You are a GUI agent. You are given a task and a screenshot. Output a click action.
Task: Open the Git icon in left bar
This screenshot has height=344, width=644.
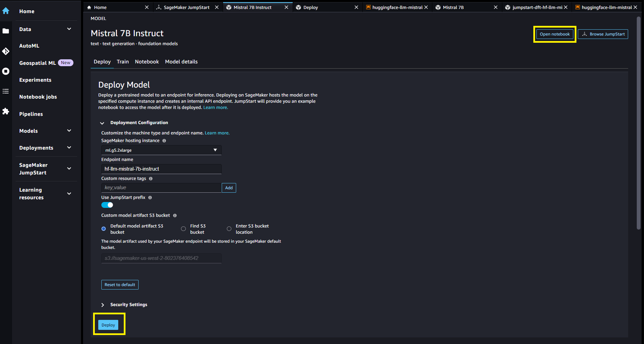pyautogui.click(x=6, y=51)
